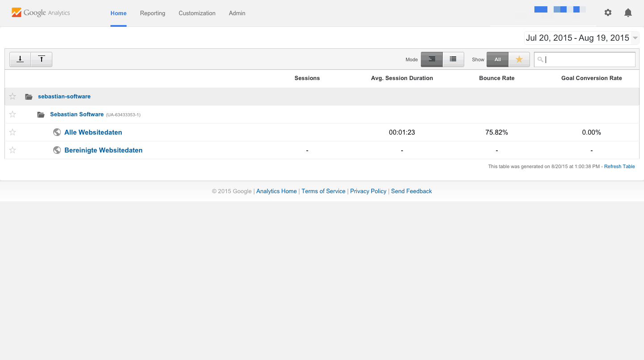
Task: Click the Bereinigte Websitedaten globe icon
Action: coord(57,150)
